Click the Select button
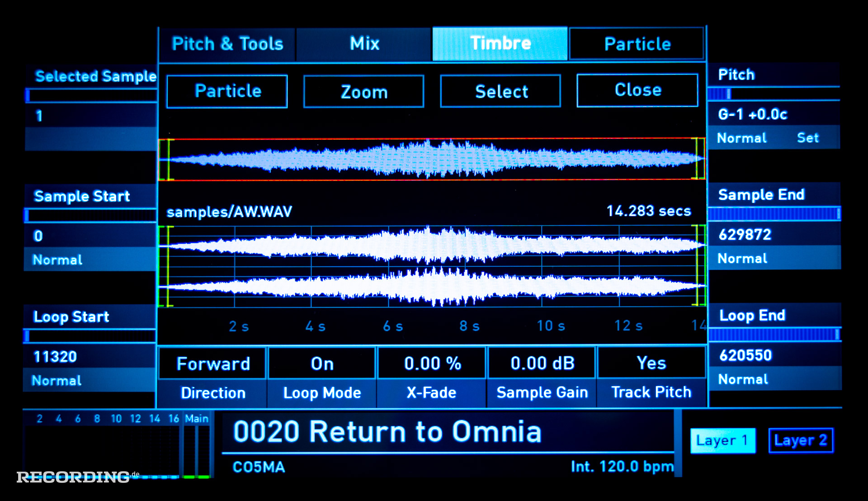This screenshot has width=868, height=501. [x=501, y=91]
